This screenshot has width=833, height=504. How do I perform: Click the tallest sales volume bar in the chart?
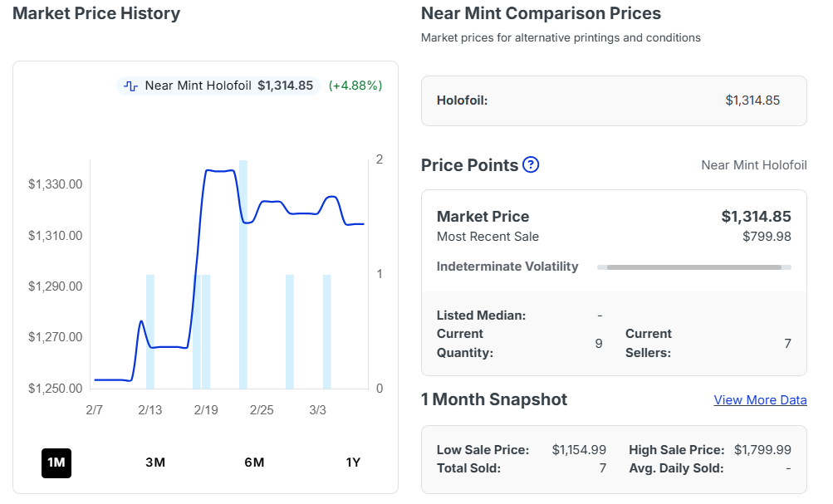(243, 274)
